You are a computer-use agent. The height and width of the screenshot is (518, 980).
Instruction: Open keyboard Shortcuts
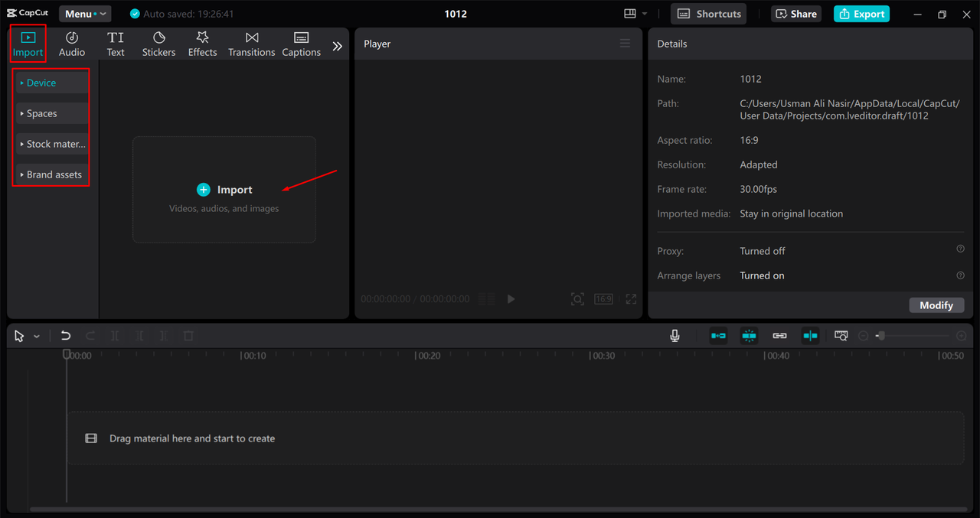click(709, 14)
